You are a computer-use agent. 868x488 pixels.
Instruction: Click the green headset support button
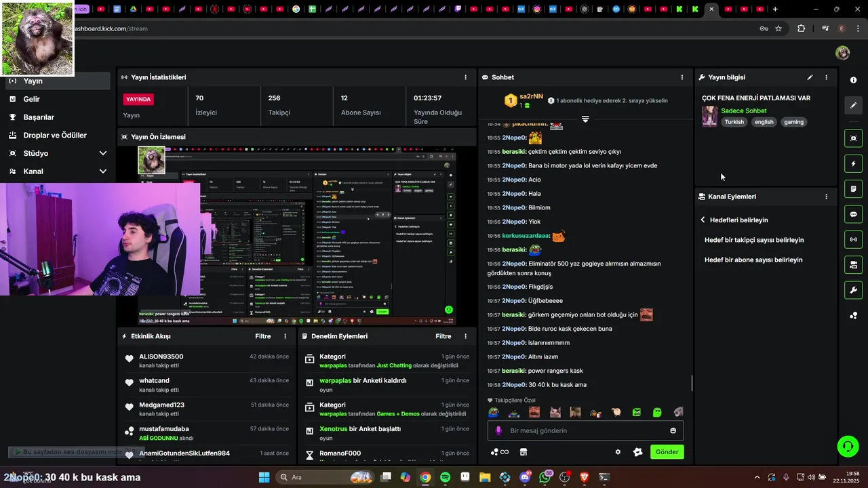pyautogui.click(x=848, y=446)
